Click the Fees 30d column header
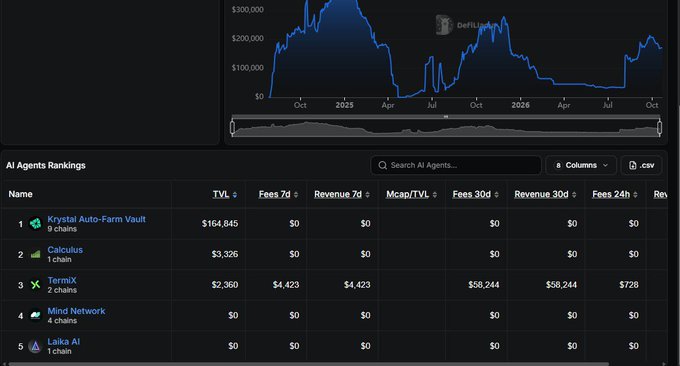This screenshot has height=366, width=680. (x=471, y=194)
